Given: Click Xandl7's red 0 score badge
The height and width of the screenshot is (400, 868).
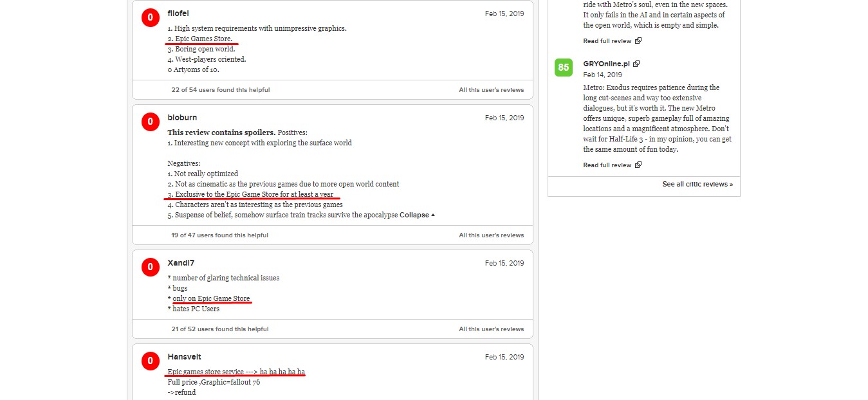Looking at the screenshot, I should click(x=150, y=267).
